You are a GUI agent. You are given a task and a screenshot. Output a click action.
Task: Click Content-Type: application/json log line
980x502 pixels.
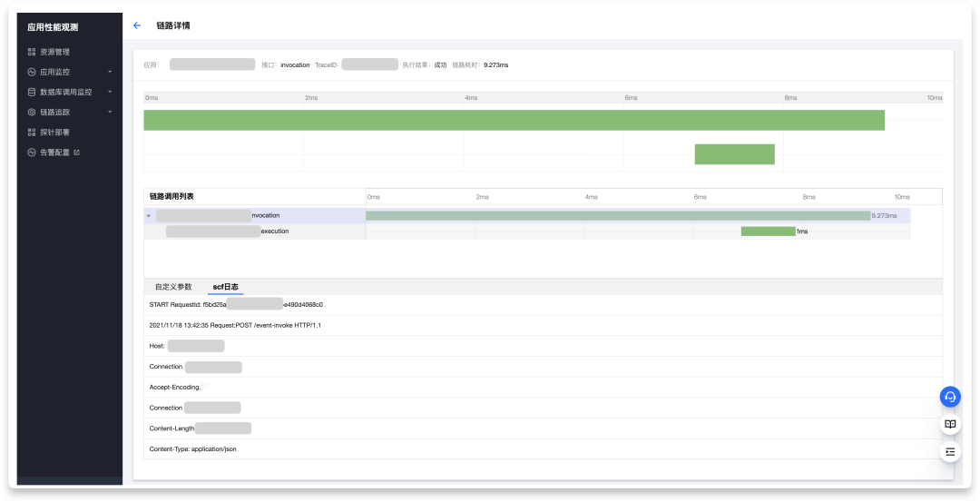coord(543,448)
